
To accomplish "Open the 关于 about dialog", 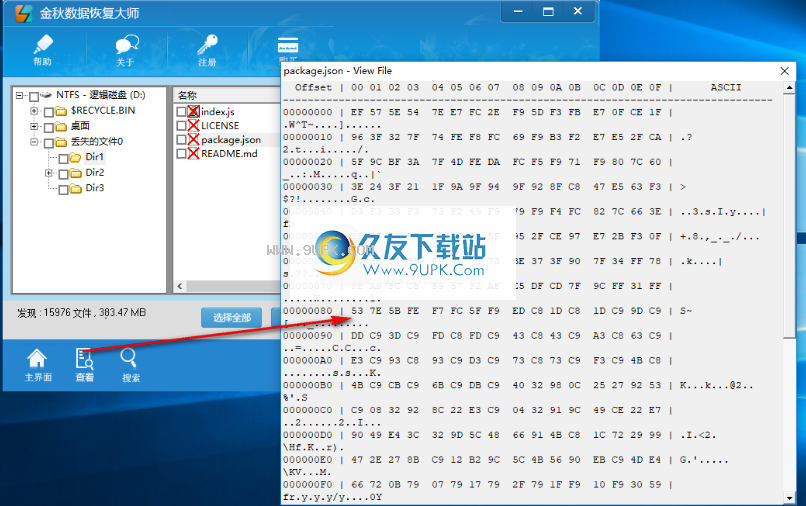I will [126, 50].
